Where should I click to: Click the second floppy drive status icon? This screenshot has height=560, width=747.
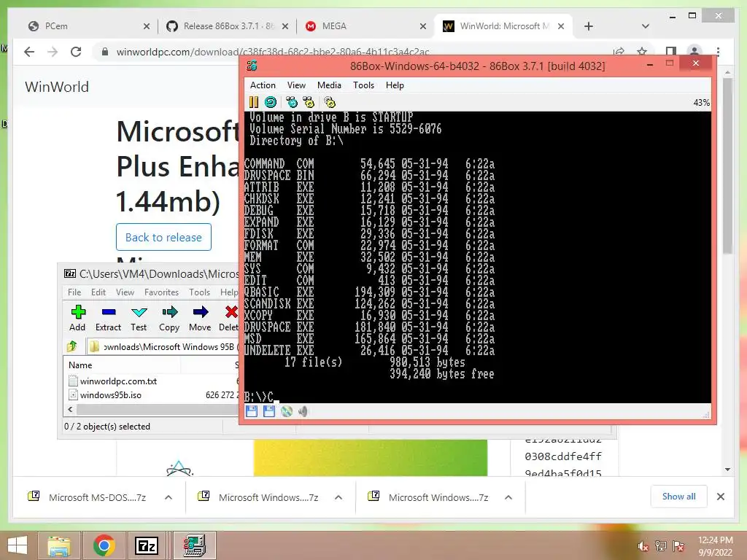[x=269, y=411]
